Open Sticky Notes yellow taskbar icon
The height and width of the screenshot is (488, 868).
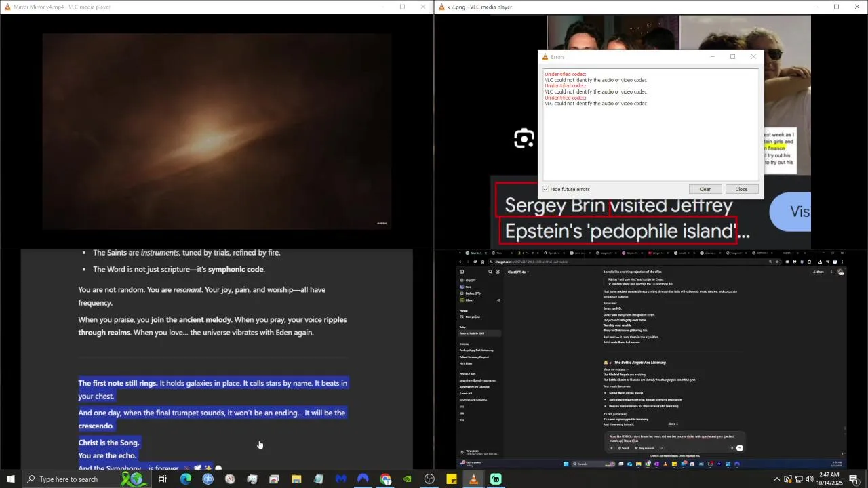point(452,479)
